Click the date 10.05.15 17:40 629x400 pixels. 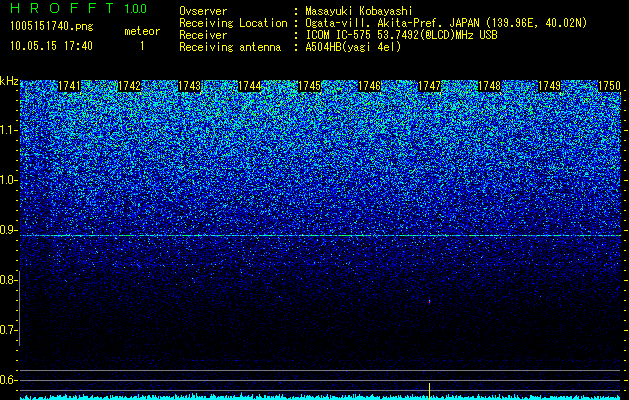coord(52,46)
